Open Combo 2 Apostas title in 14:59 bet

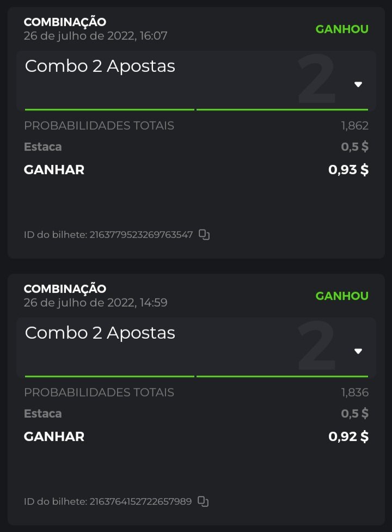pos(100,333)
